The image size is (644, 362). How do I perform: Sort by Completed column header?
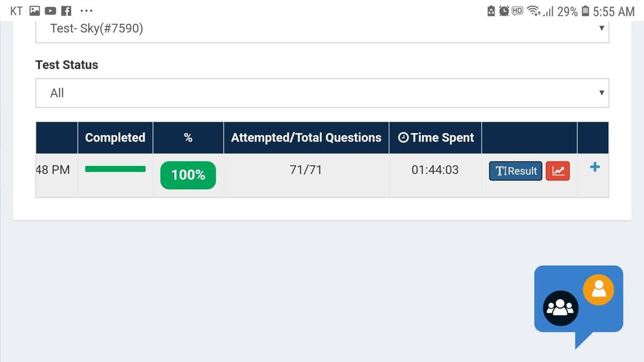point(115,138)
